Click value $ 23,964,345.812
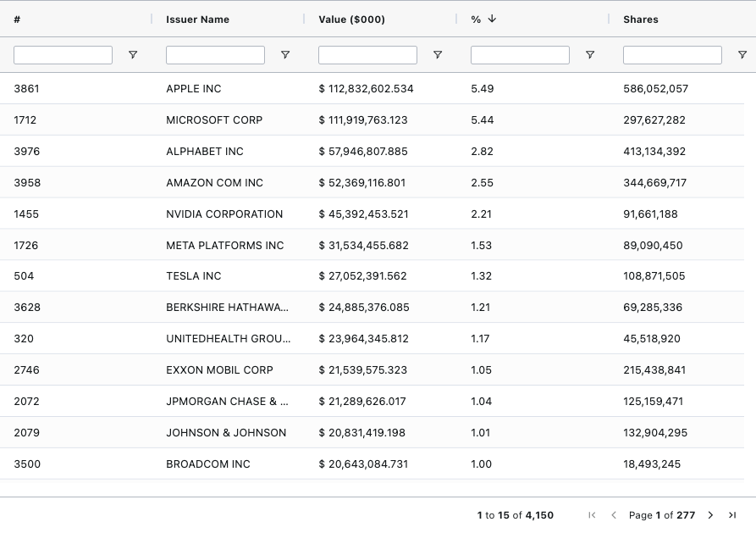 363,339
